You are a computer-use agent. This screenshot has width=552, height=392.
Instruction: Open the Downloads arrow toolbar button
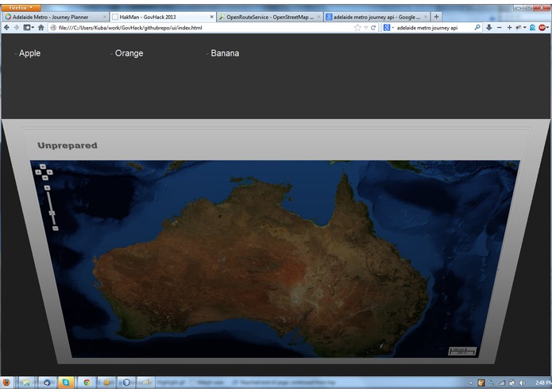coord(489,28)
